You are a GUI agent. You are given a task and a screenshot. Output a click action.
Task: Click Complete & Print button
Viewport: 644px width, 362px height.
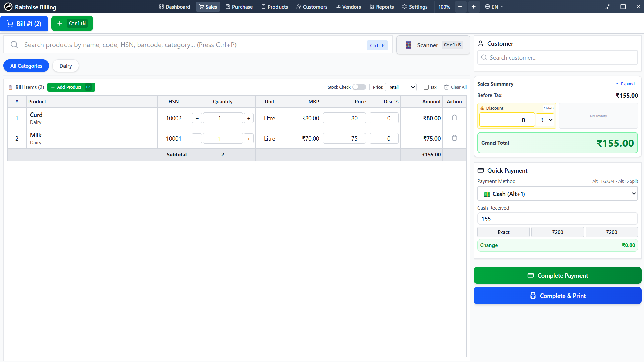tap(557, 296)
